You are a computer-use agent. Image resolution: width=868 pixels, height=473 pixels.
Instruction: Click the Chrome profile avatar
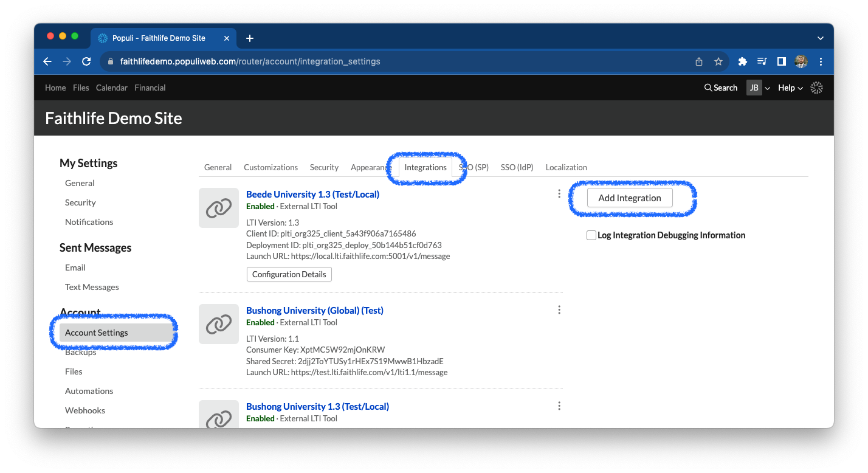801,61
